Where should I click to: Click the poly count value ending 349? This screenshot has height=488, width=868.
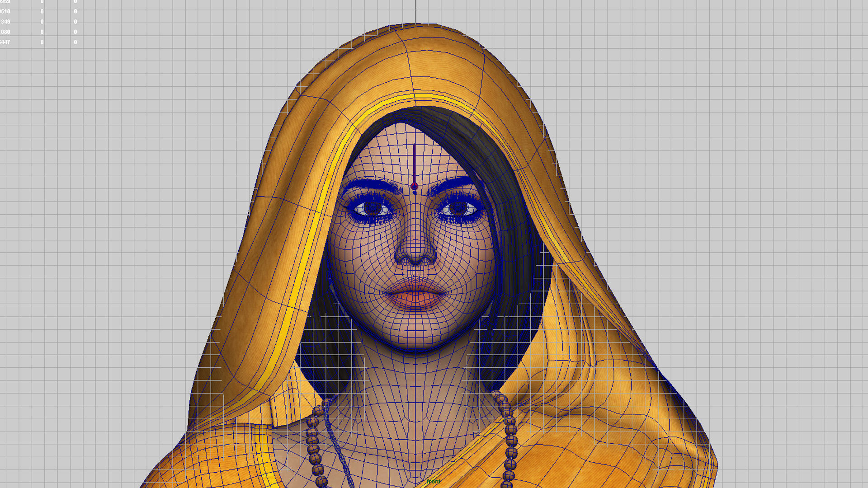(5, 22)
